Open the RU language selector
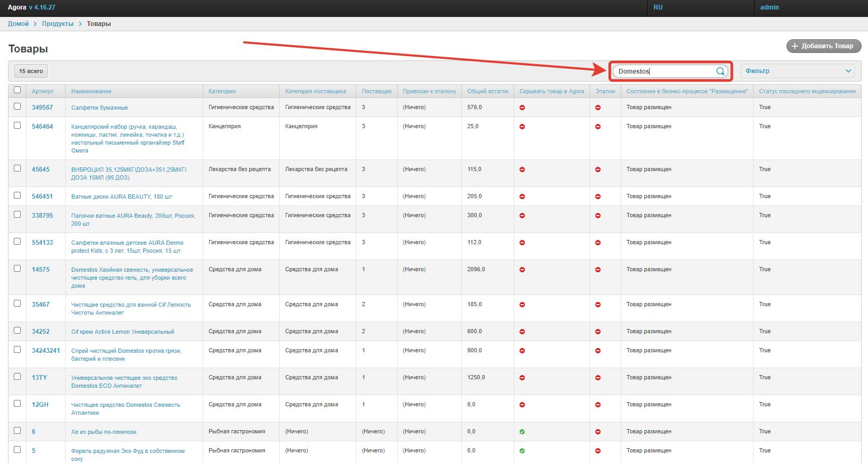 click(x=658, y=7)
